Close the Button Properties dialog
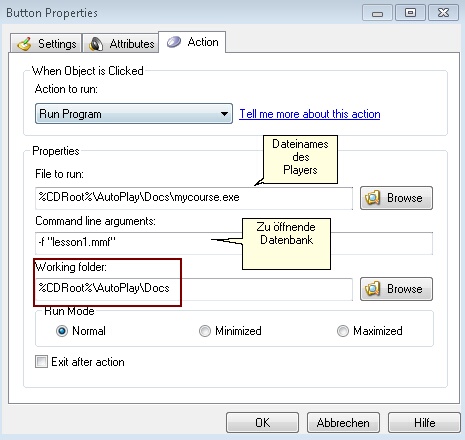 pyautogui.click(x=443, y=13)
